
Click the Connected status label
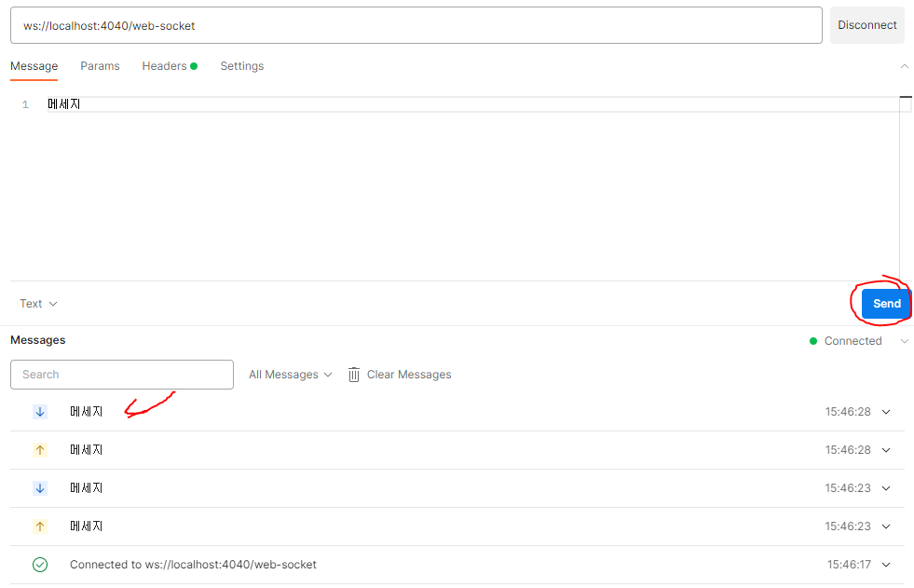(853, 341)
